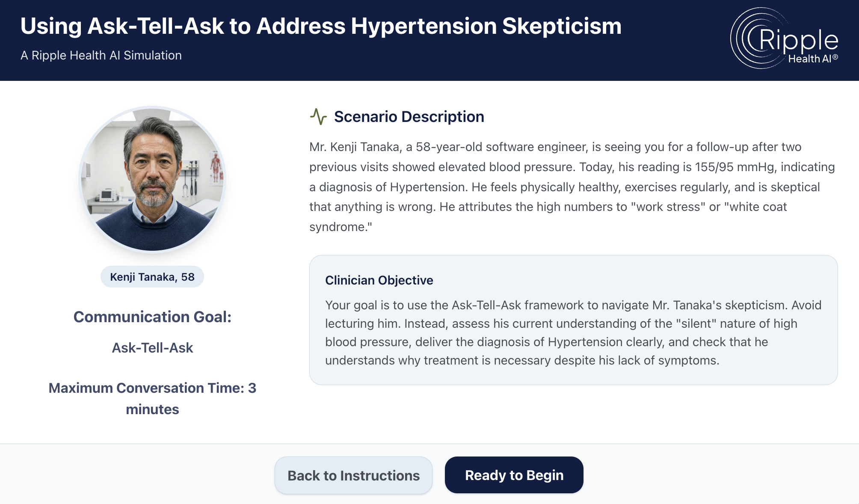Click the page title about Hypertension Skepticism
This screenshot has height=504, width=859.
click(x=321, y=26)
